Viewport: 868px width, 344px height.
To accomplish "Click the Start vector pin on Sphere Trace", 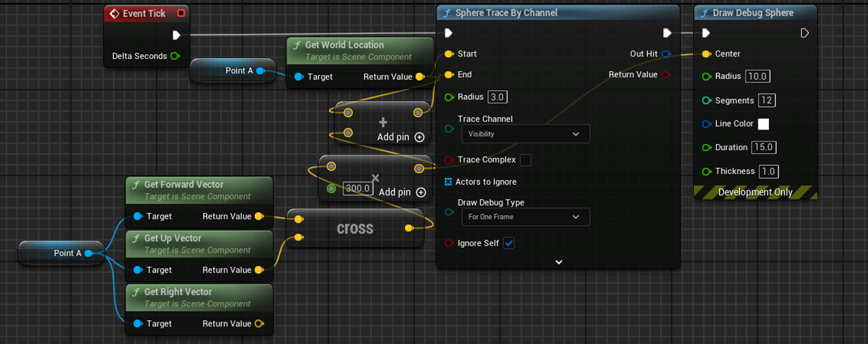I will 449,54.
